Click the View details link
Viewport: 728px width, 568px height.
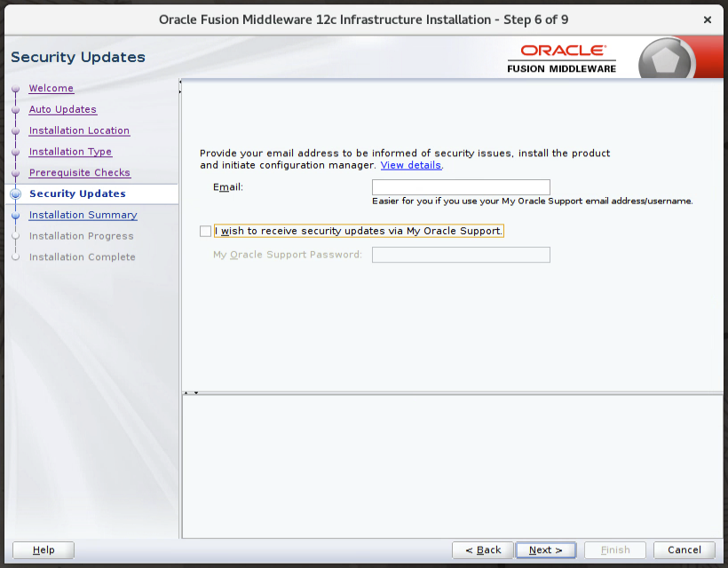click(411, 165)
